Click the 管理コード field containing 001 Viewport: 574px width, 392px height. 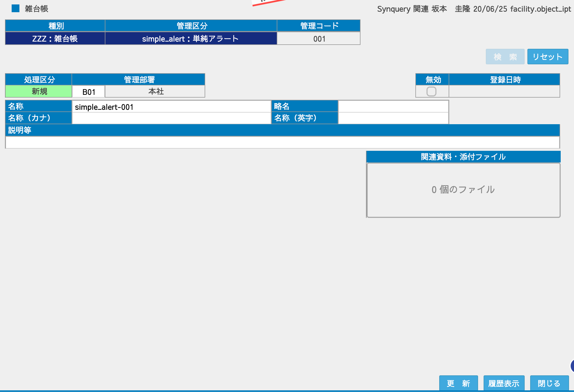coord(319,39)
